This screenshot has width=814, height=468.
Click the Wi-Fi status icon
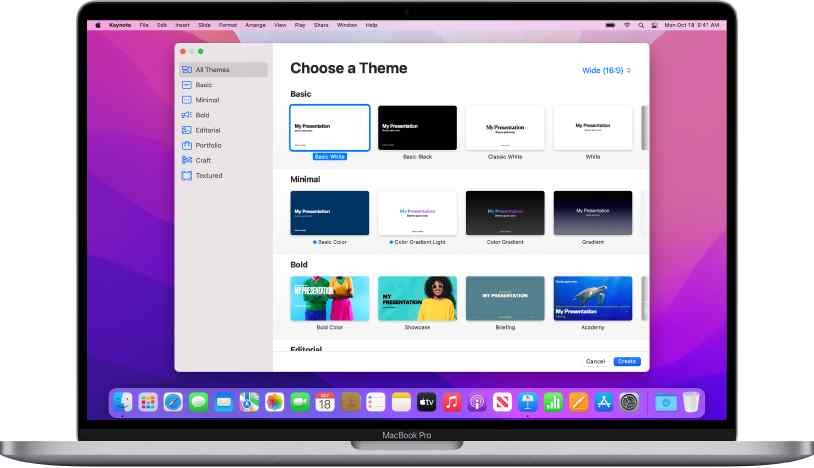pyautogui.click(x=627, y=25)
